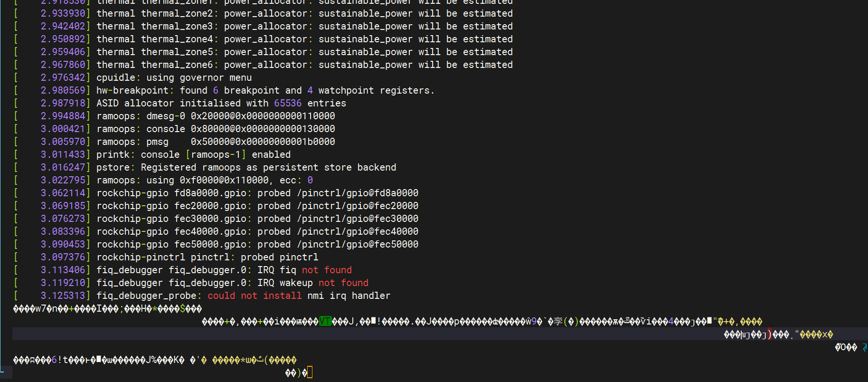Click the /pinctrl/gpio@fec50000 path
Image resolution: width=868 pixels, height=382 pixels.
point(357,244)
